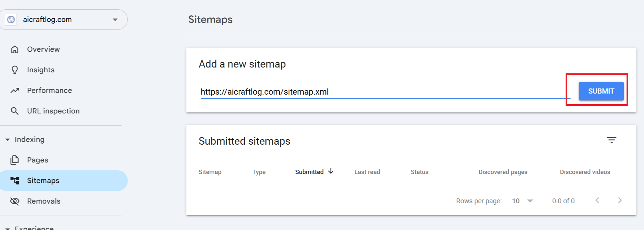Collapse the Indexing section

point(8,140)
